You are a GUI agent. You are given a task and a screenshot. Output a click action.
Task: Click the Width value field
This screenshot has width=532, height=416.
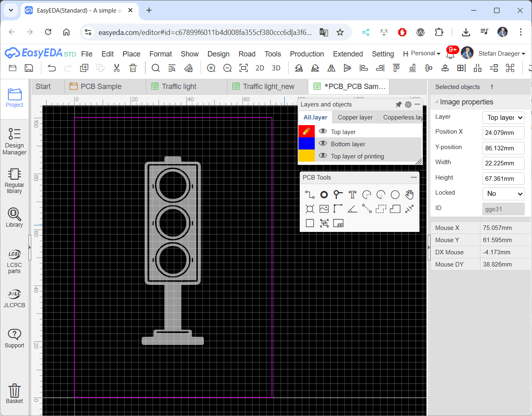[503, 163]
